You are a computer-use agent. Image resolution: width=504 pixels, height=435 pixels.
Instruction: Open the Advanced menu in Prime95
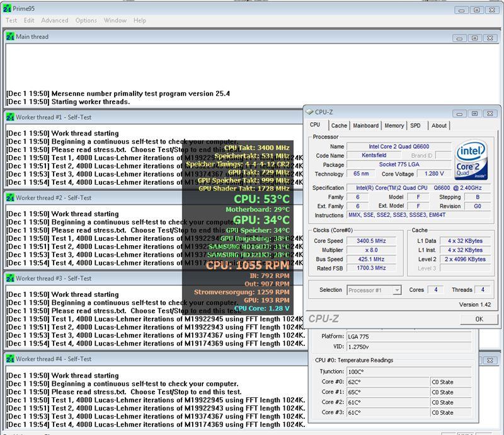(x=55, y=20)
